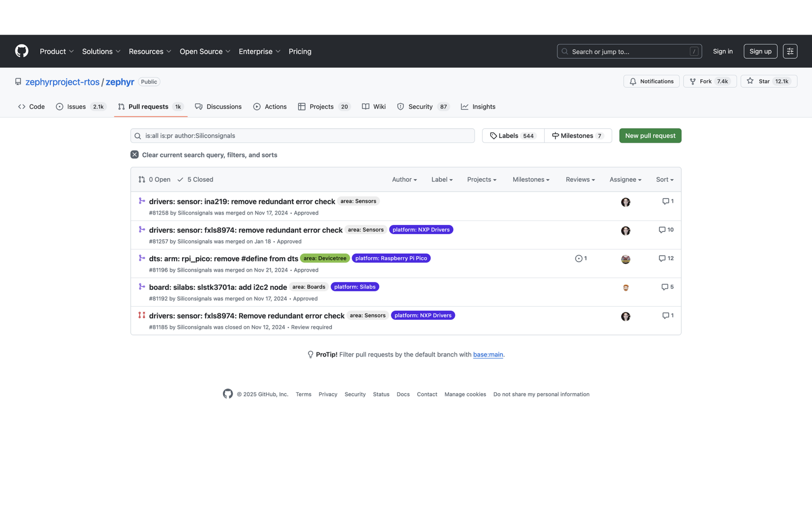Image resolution: width=812 pixels, height=508 pixels.
Task: Click the Sign in link
Action: click(x=722, y=51)
